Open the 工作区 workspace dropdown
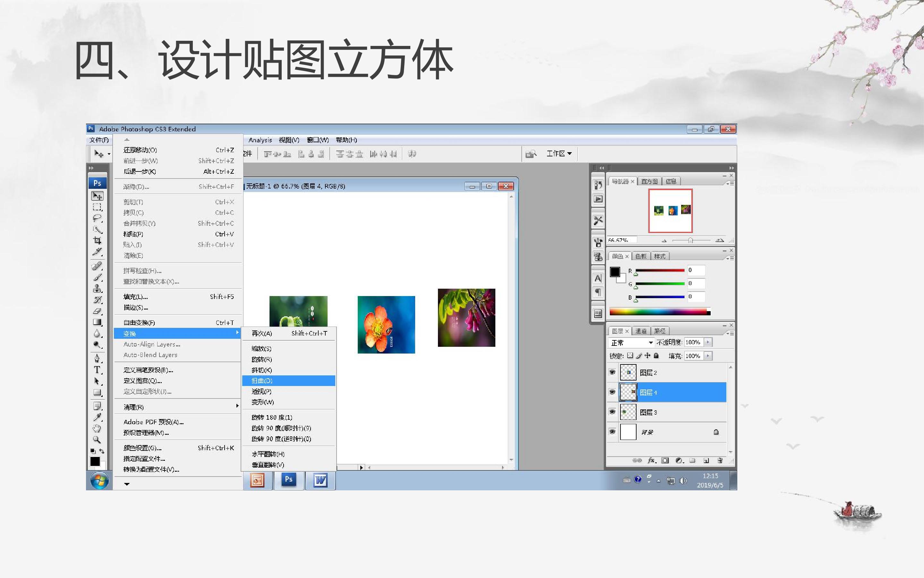 pos(559,153)
